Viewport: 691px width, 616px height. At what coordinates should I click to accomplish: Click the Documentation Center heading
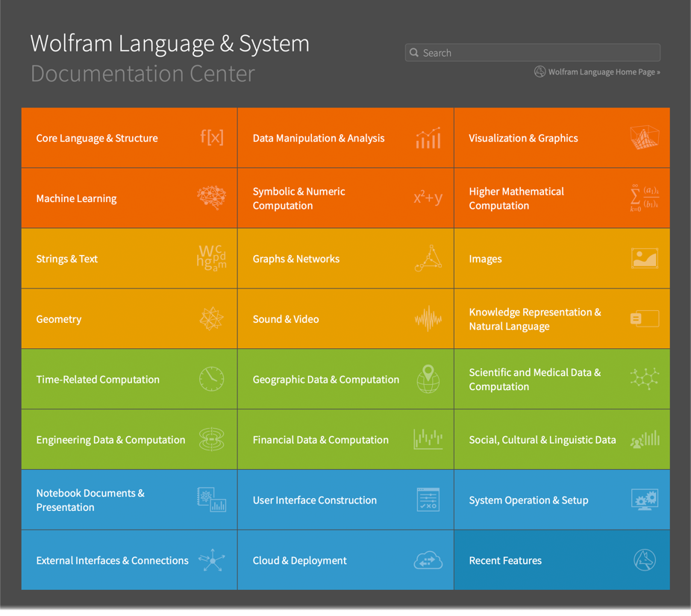tap(143, 73)
